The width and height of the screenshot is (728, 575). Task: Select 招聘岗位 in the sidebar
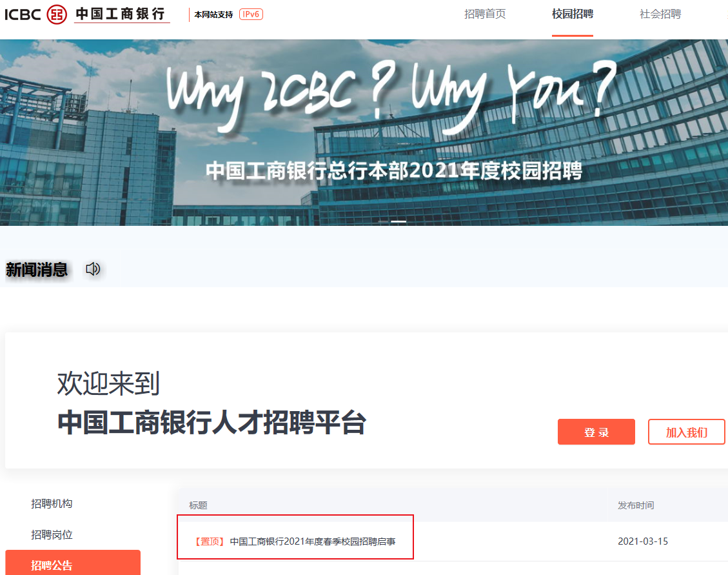click(52, 534)
